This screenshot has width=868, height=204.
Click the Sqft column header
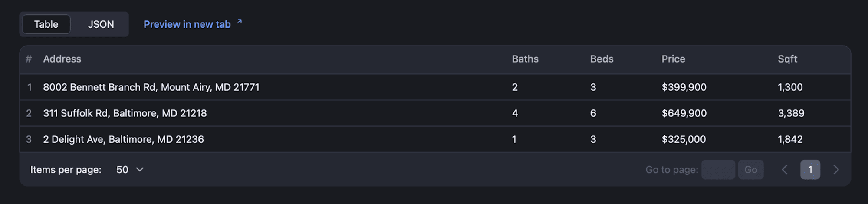coord(787,59)
